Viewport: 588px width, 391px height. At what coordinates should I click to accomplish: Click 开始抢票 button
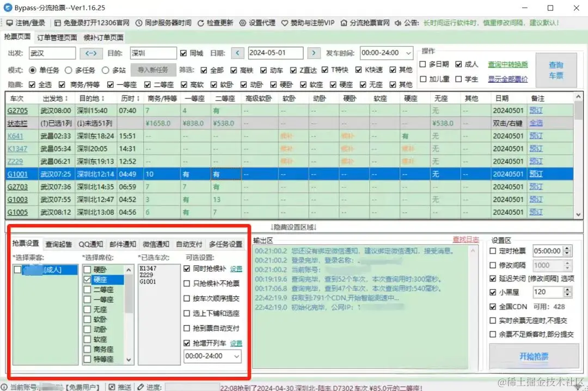(x=534, y=356)
